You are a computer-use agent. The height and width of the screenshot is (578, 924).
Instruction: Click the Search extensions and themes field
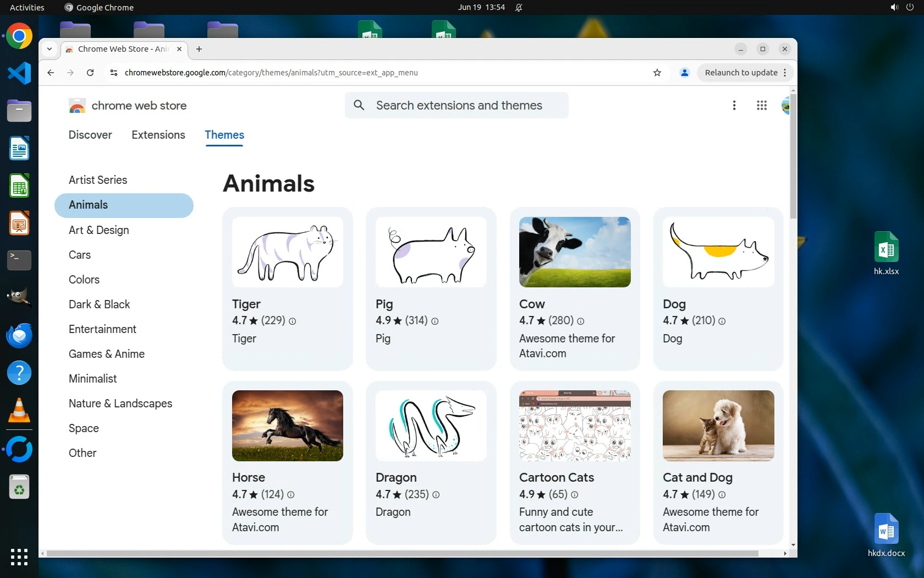pyautogui.click(x=459, y=105)
